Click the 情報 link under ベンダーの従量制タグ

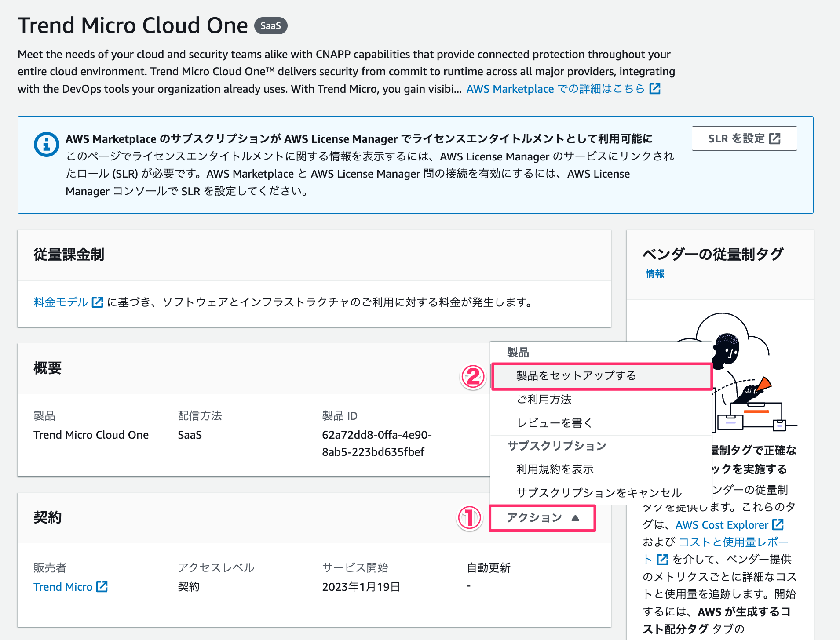(x=654, y=273)
